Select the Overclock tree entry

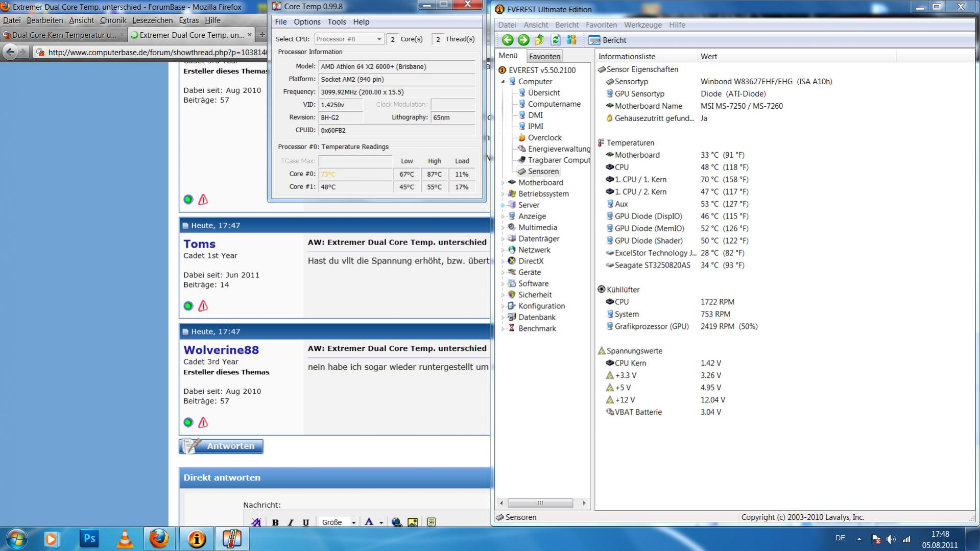click(544, 137)
